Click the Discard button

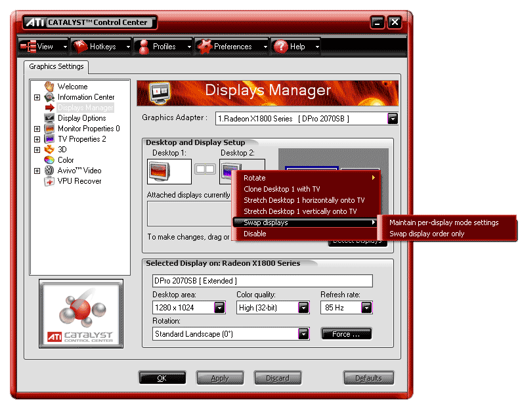click(x=278, y=378)
